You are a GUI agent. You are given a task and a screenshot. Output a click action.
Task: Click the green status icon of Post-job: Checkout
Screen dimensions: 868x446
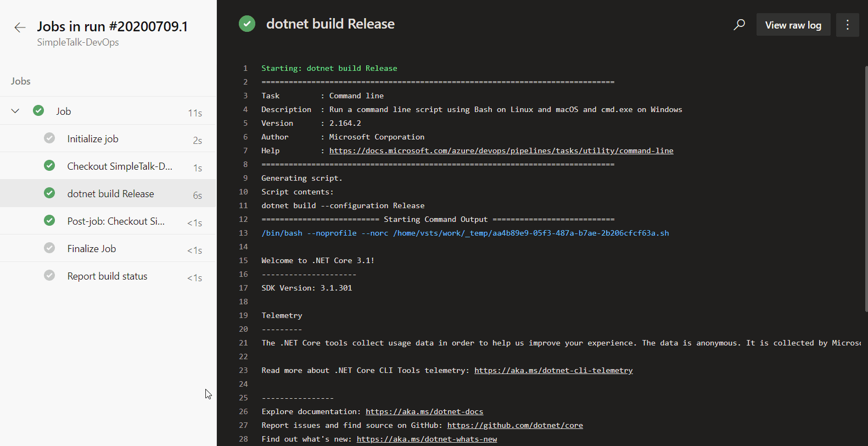49,220
